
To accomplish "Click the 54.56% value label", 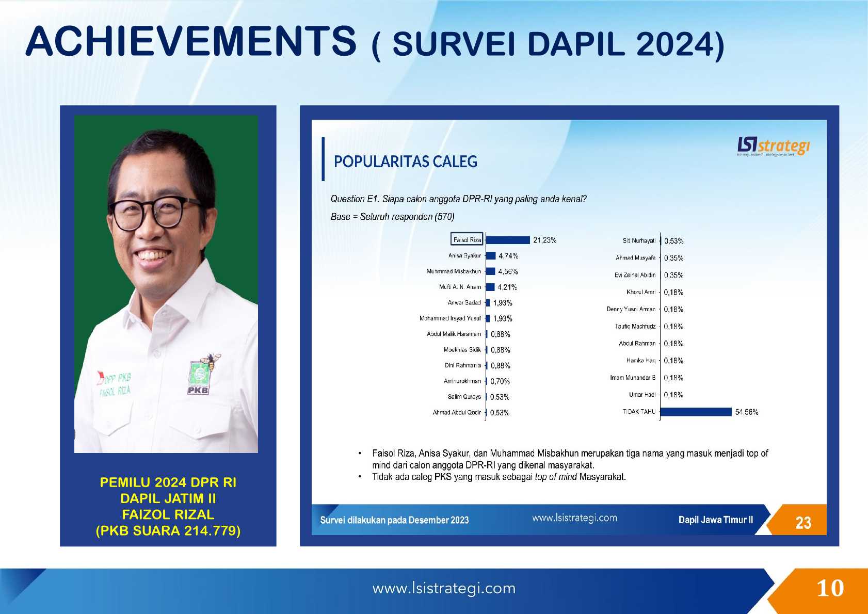I will (x=746, y=412).
